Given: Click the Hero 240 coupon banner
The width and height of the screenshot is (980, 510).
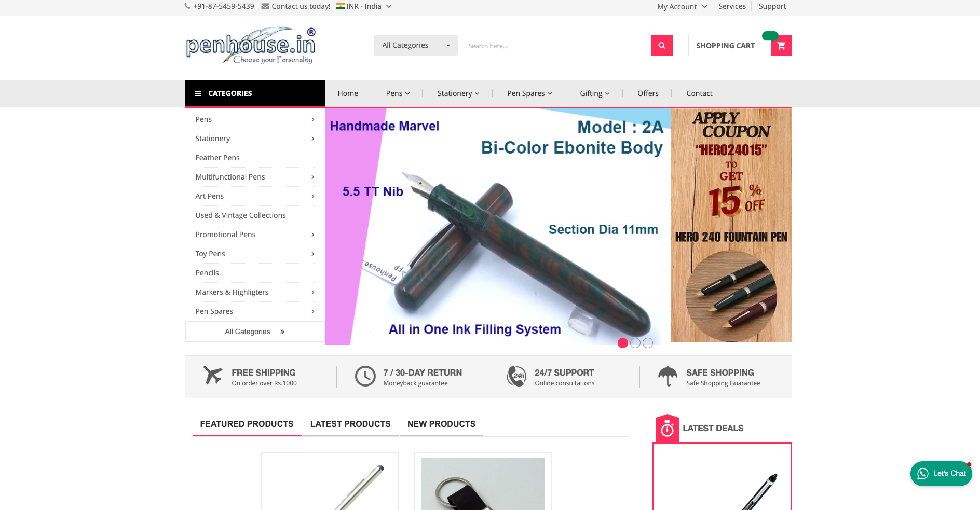Looking at the screenshot, I should pos(731,225).
